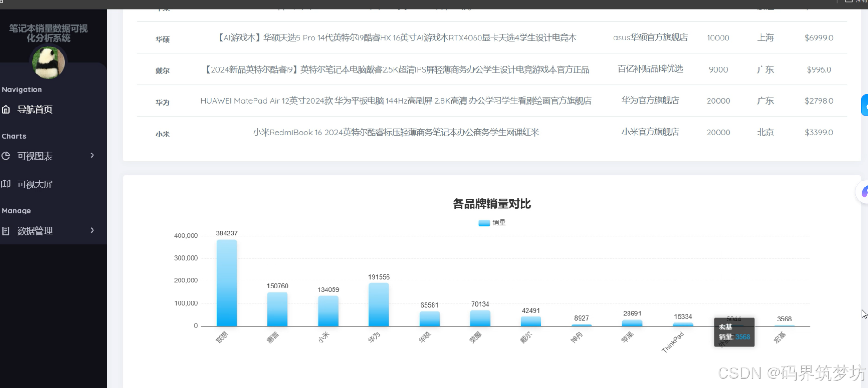868x388 pixels.
Task: Click the 北京 location cell
Action: 765,132
